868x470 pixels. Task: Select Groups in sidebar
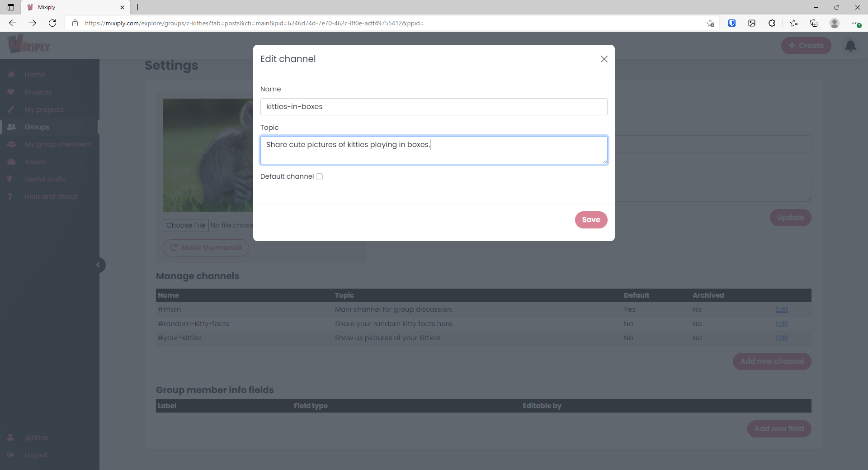37,127
